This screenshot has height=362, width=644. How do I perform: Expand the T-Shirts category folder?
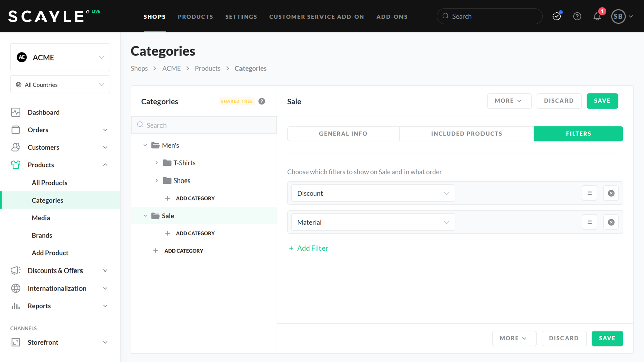point(157,163)
